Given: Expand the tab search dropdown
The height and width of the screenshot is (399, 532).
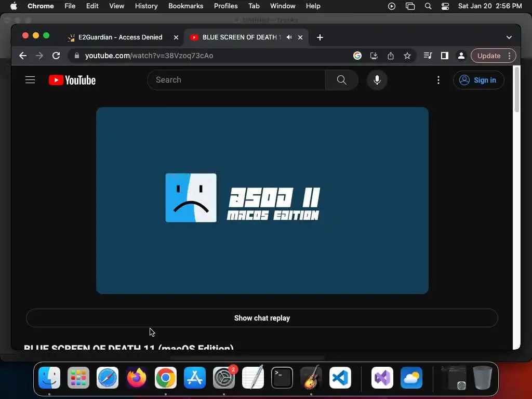Looking at the screenshot, I should coord(509,37).
